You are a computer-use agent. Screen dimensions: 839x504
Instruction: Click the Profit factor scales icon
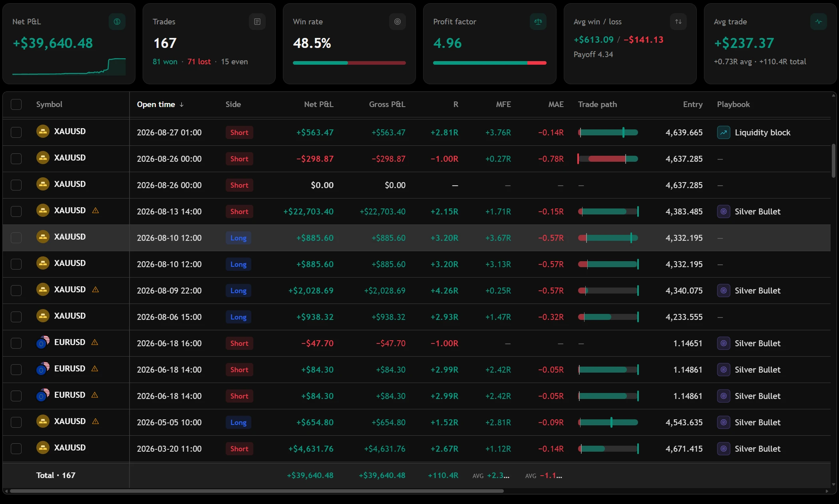coord(538,22)
